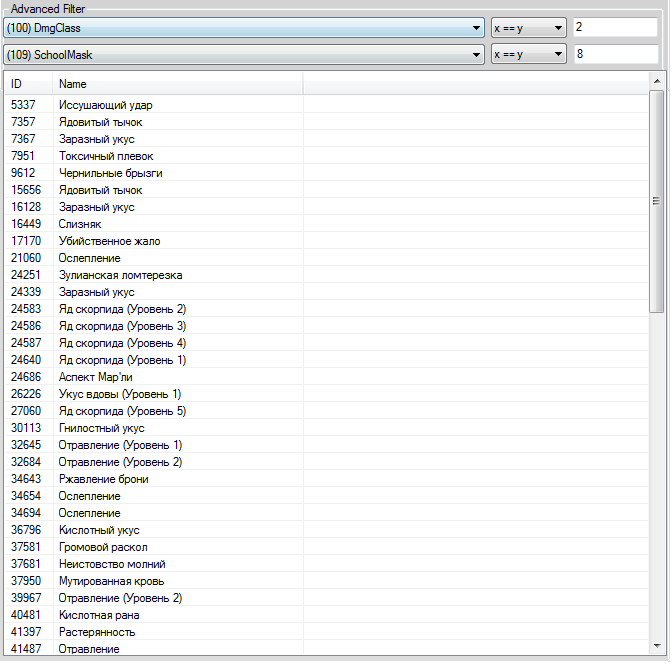Select row 24686 Аспект Мар'ли
672x667 pixels.
pyautogui.click(x=95, y=377)
